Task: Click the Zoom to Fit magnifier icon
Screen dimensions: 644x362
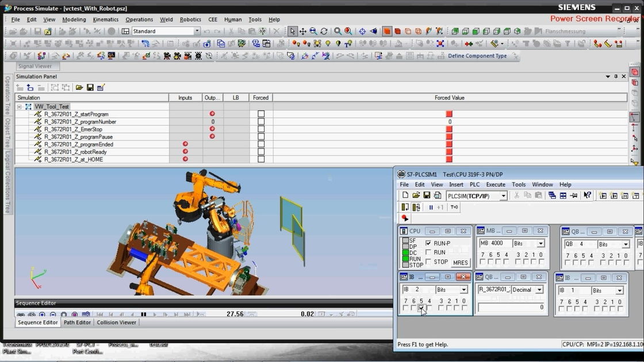Action: pos(338,31)
